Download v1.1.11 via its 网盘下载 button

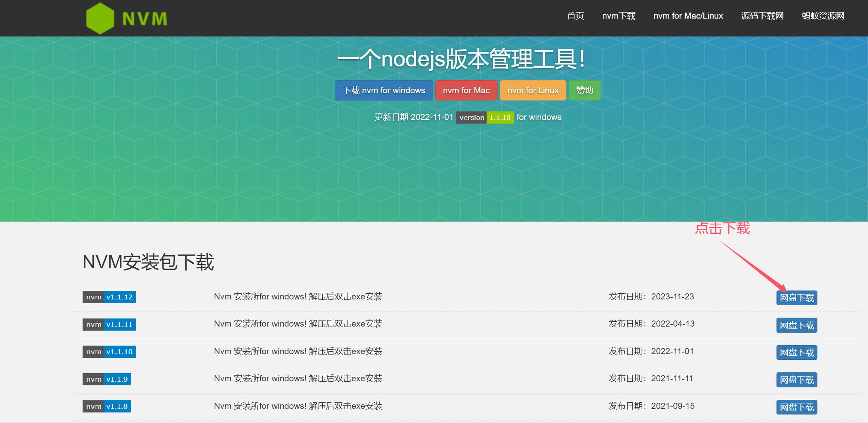796,325
